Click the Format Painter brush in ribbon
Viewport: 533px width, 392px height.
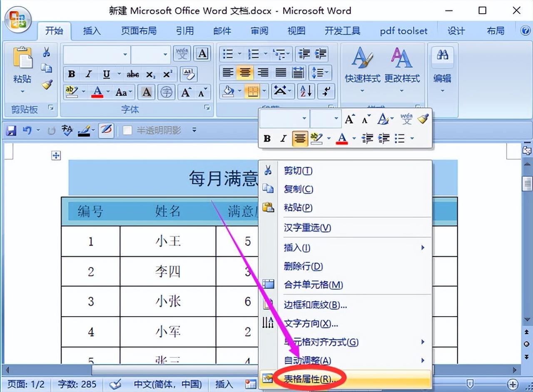tap(47, 84)
